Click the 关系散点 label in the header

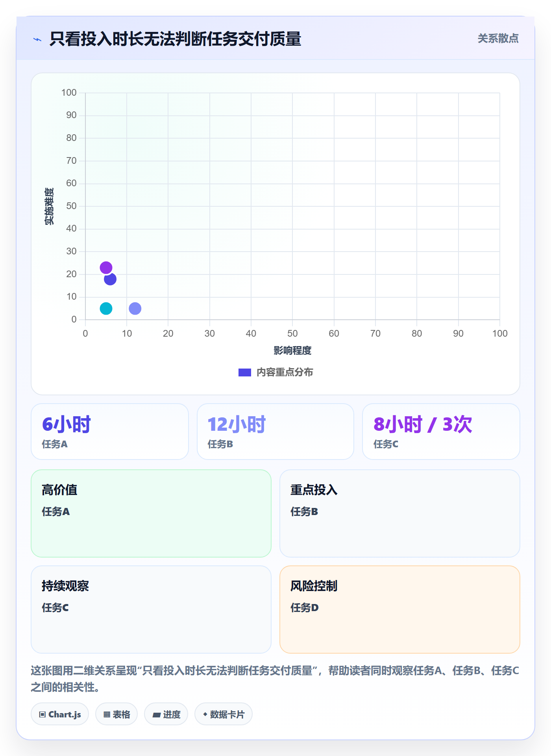(498, 39)
